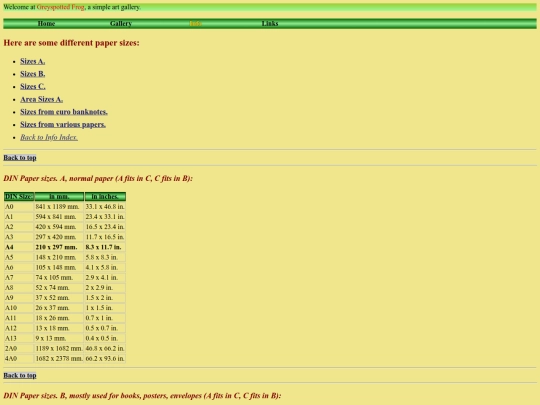Select the A12 row label
Screen dimensions: 540x405
pyautogui.click(x=19, y=328)
